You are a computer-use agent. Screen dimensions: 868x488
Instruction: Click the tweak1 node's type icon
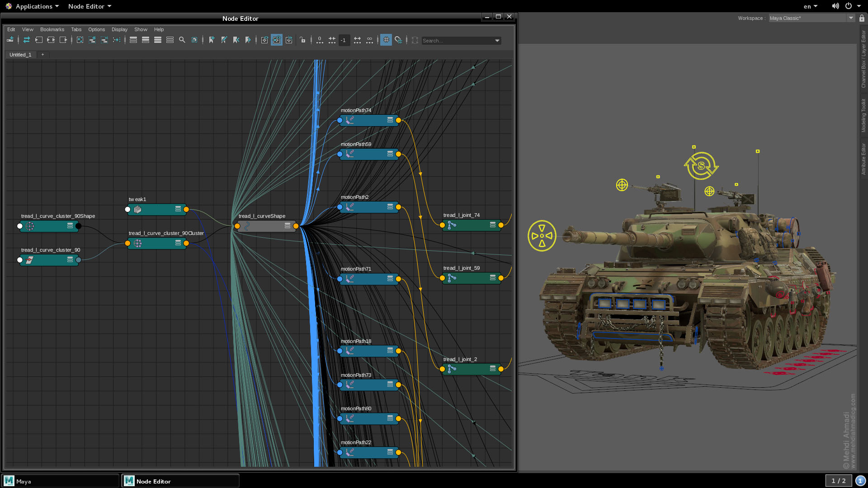point(138,209)
